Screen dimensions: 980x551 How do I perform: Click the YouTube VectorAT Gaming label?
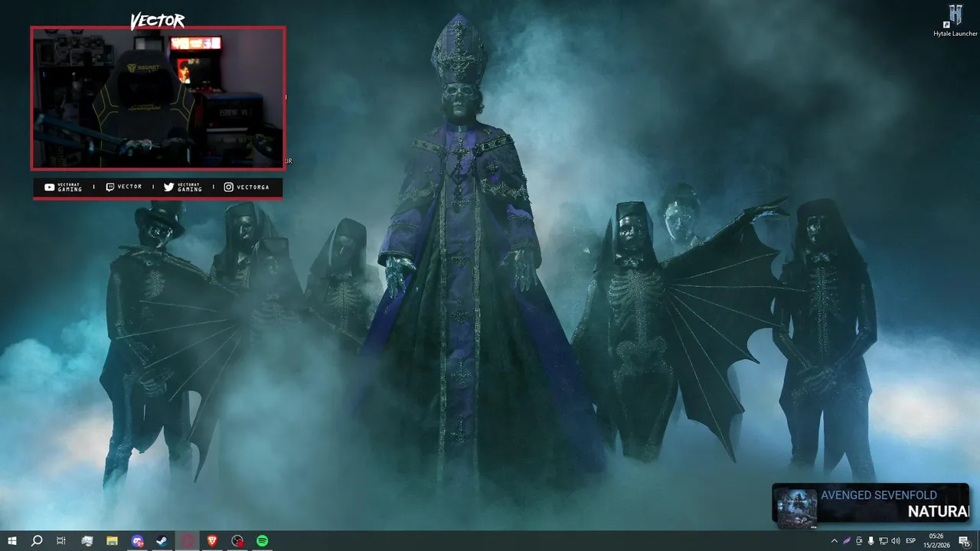point(64,187)
